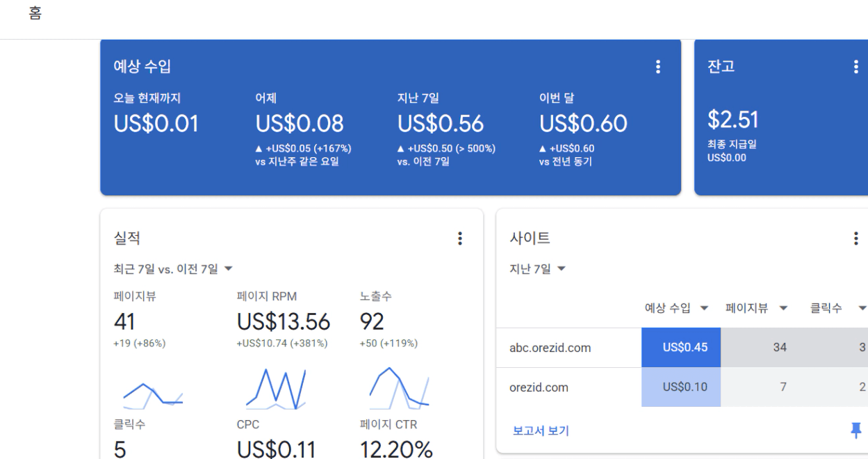Click the 보고서 보기 link

[x=541, y=430]
